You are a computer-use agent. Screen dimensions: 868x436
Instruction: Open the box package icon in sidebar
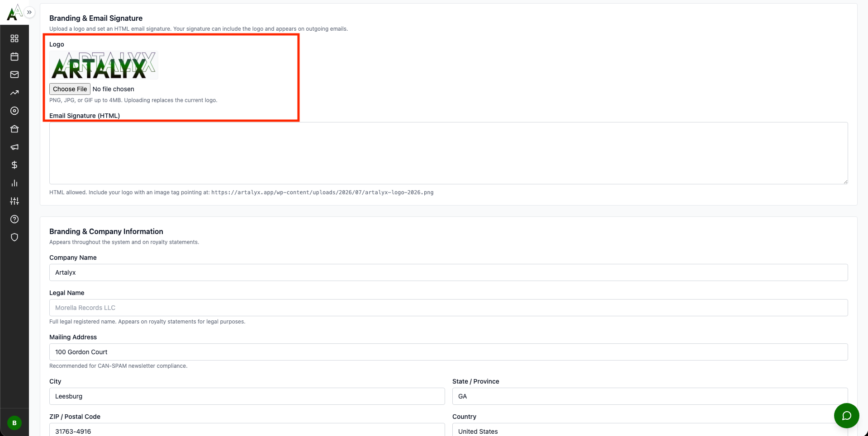click(x=14, y=129)
